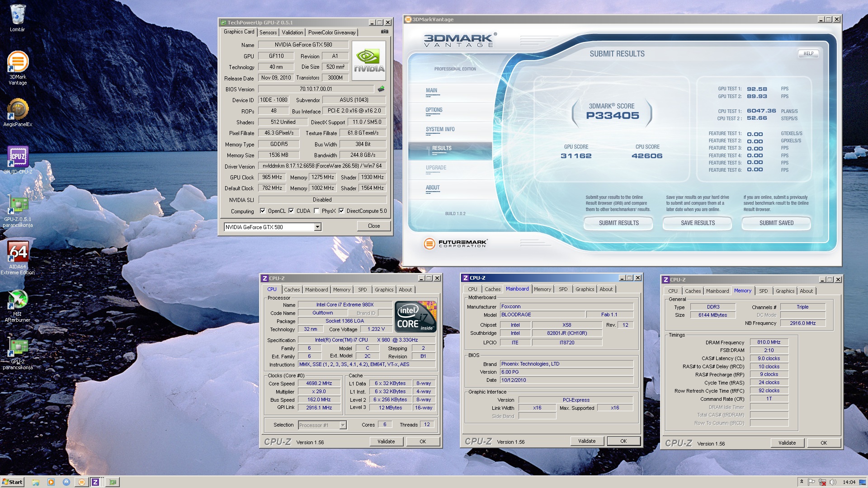Viewport: 868px width, 488px height.
Task: Click the Futuremark Corporation logo
Action: pyautogui.click(x=455, y=244)
